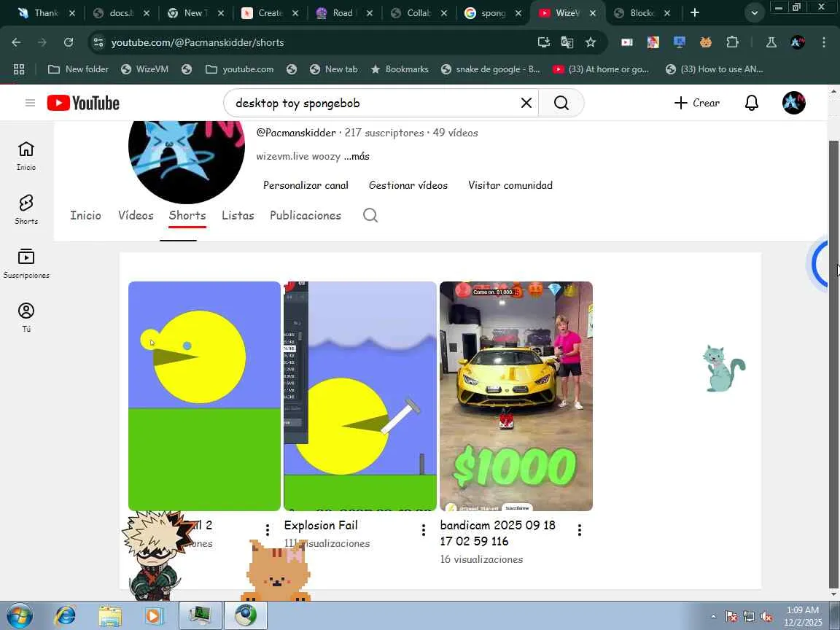Screen dimensions: 840x630
Task: Switch to channel Inicio tab
Action: click(x=86, y=215)
